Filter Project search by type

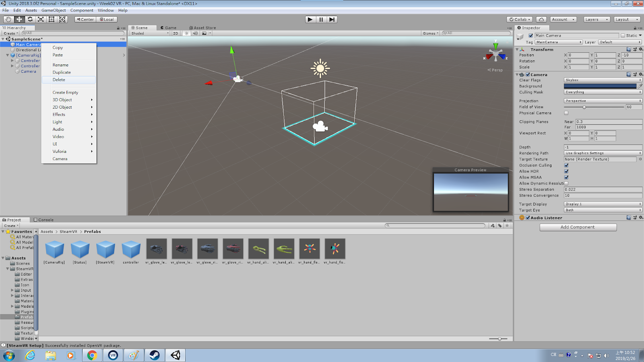click(493, 226)
